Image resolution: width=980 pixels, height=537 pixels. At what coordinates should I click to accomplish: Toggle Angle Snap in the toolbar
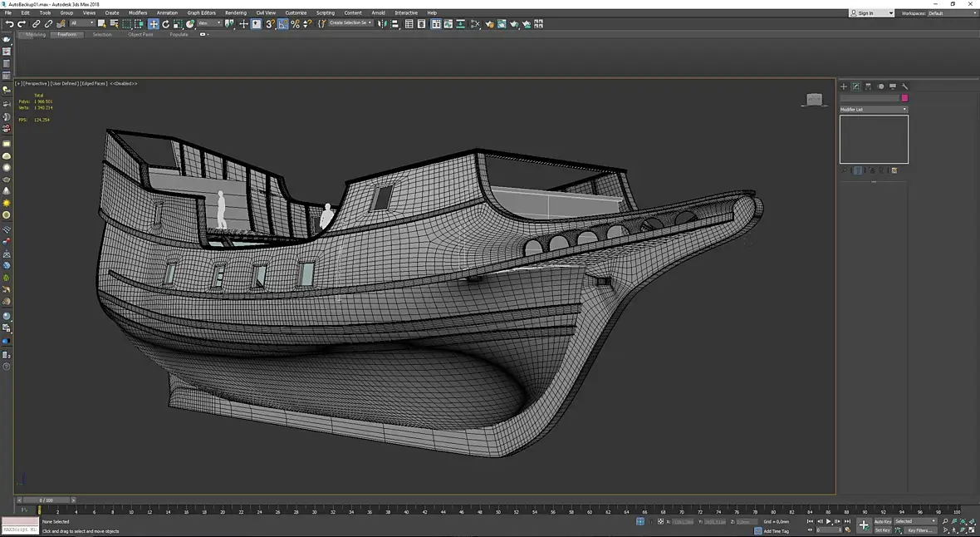tap(282, 24)
